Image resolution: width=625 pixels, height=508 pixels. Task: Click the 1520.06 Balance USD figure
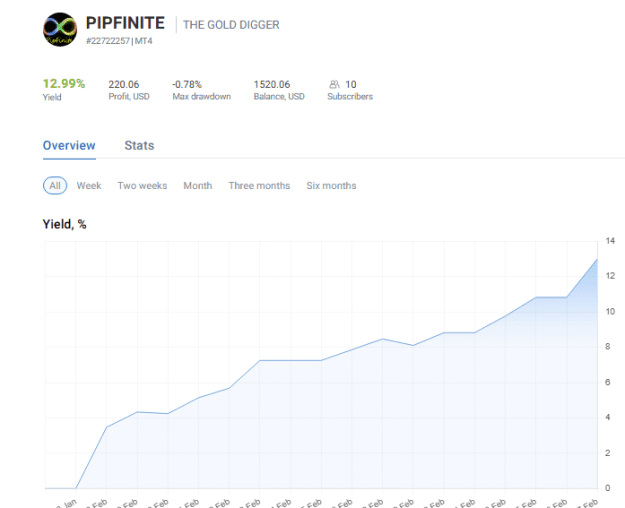272,85
